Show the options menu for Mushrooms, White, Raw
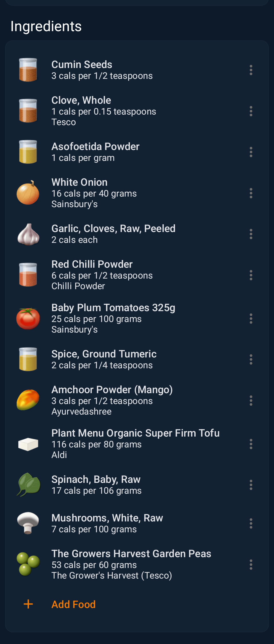 click(251, 523)
